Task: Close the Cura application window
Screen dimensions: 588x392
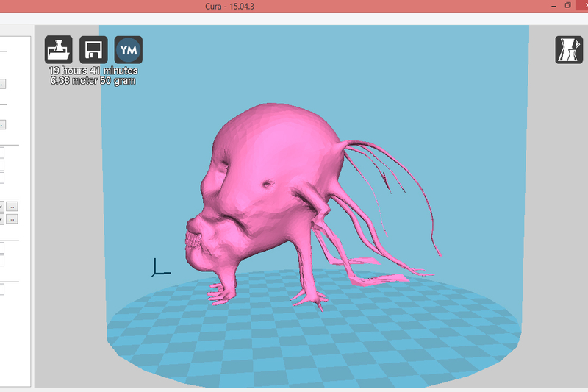Action: point(585,5)
